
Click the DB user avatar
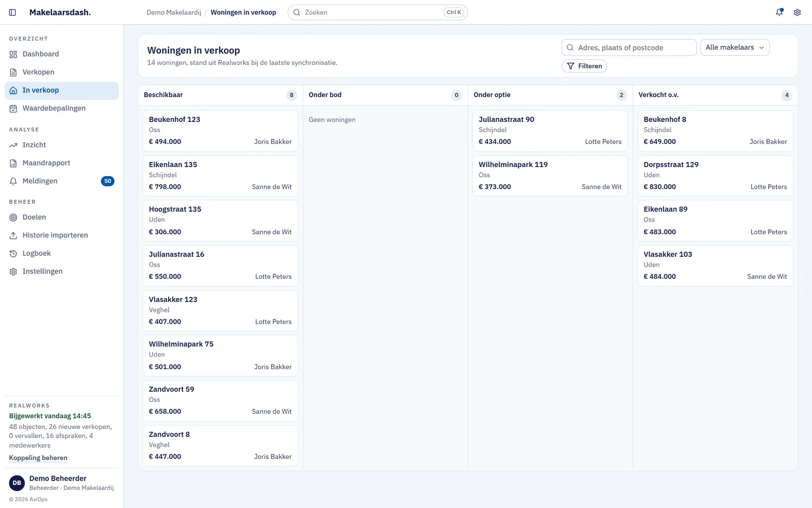[x=17, y=483]
